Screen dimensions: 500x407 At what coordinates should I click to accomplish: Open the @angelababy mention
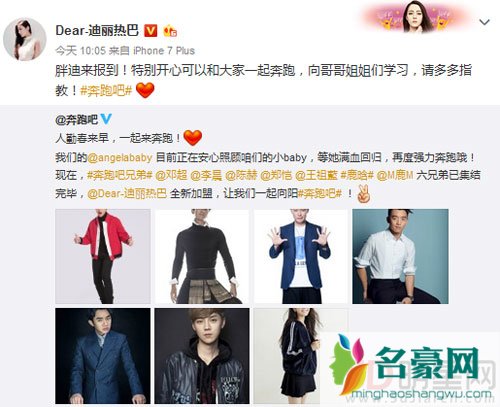tap(120, 157)
